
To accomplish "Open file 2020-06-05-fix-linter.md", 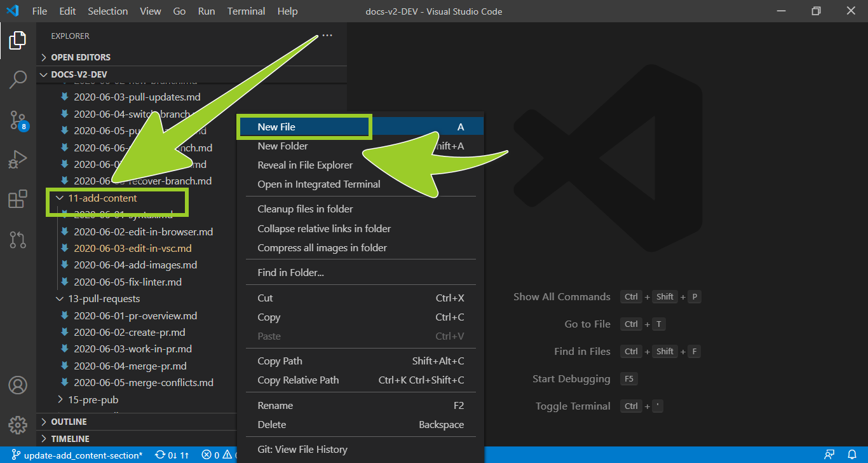I will coord(128,282).
